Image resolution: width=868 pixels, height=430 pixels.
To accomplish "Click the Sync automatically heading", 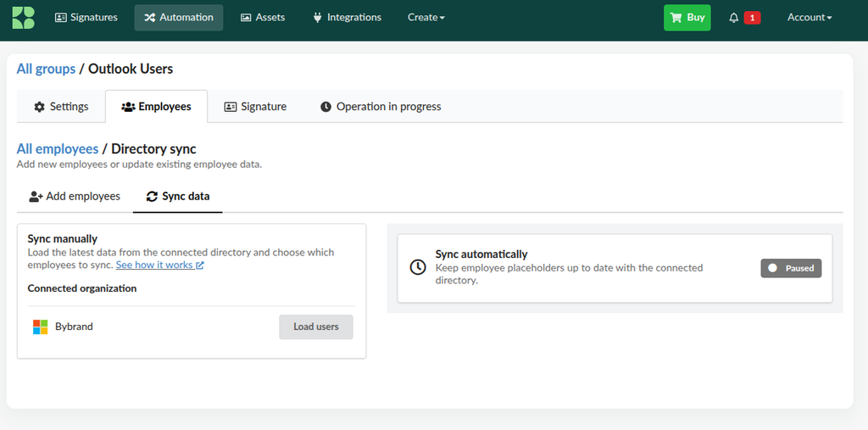I will click(x=481, y=254).
